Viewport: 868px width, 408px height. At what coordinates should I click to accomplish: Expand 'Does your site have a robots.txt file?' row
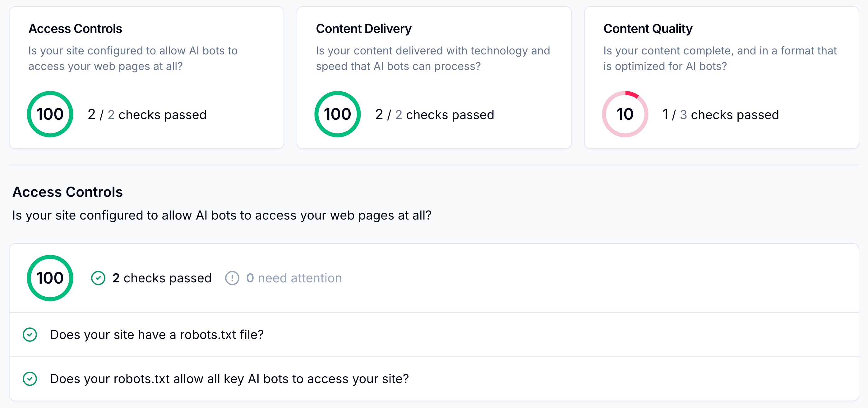click(x=157, y=335)
